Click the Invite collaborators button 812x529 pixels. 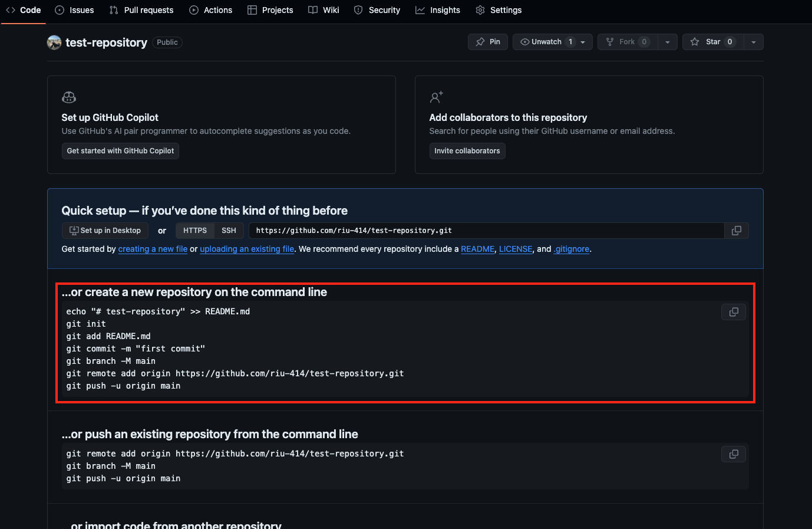point(467,151)
